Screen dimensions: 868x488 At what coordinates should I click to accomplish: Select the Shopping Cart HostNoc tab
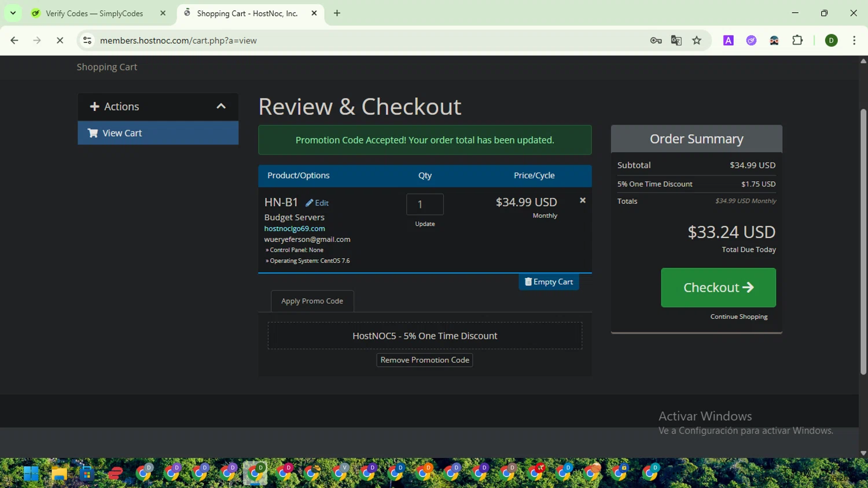(251, 13)
